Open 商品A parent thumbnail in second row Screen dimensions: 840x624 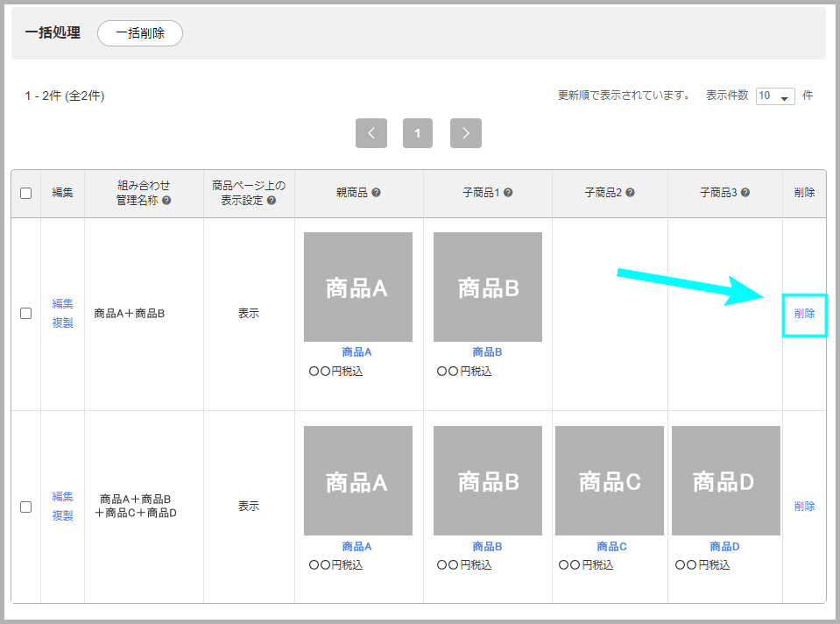click(x=358, y=481)
